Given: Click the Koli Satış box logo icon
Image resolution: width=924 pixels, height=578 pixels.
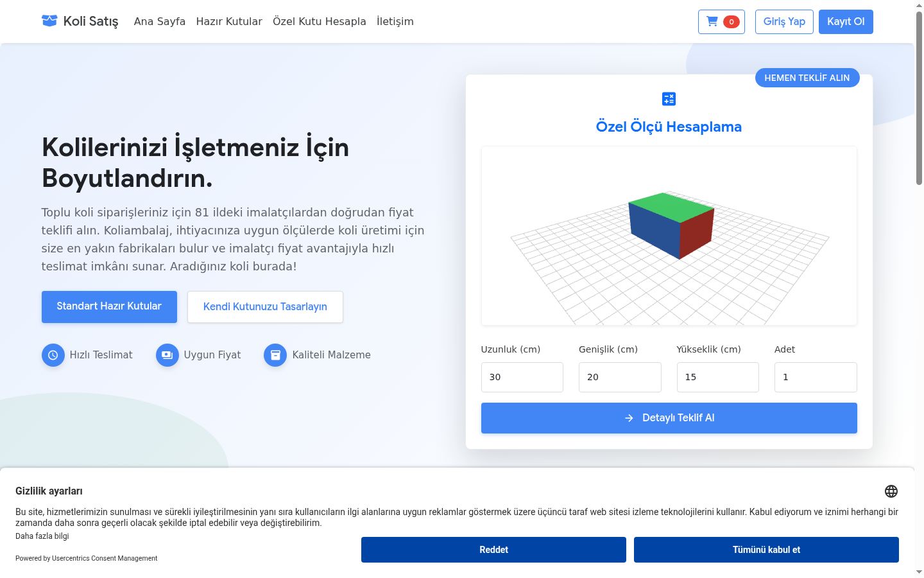Looking at the screenshot, I should (49, 21).
